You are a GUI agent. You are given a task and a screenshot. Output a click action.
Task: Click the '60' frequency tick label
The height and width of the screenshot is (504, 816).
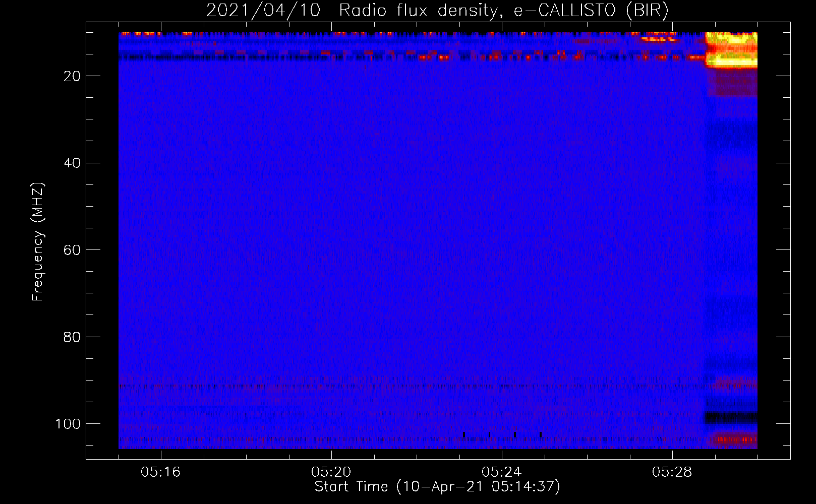click(x=72, y=250)
